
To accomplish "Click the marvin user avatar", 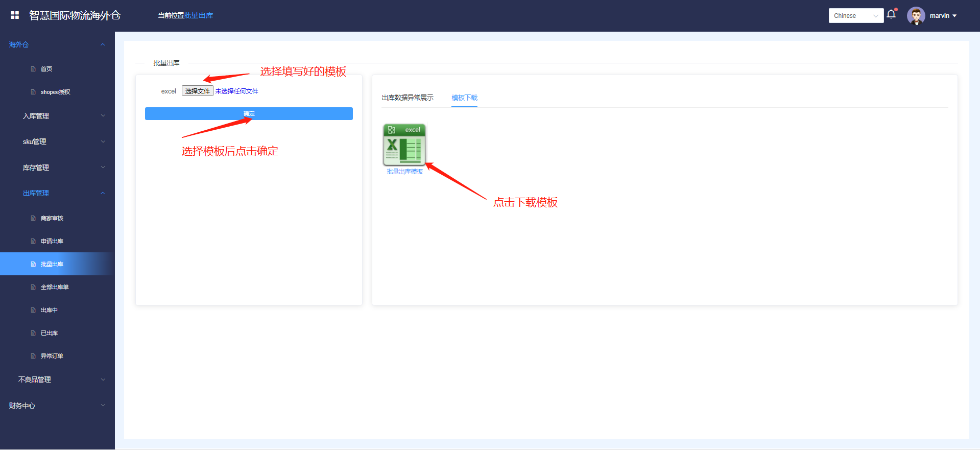I will (x=916, y=16).
